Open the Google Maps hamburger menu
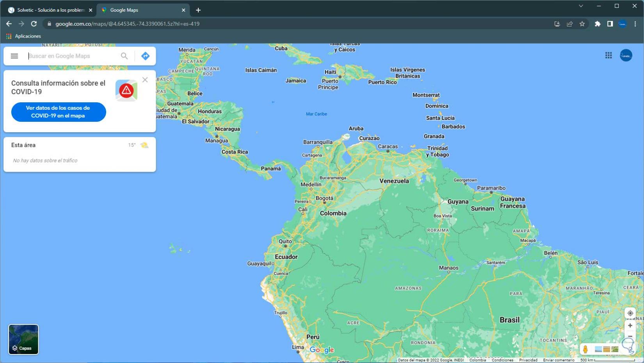The width and height of the screenshot is (644, 363). [x=14, y=56]
